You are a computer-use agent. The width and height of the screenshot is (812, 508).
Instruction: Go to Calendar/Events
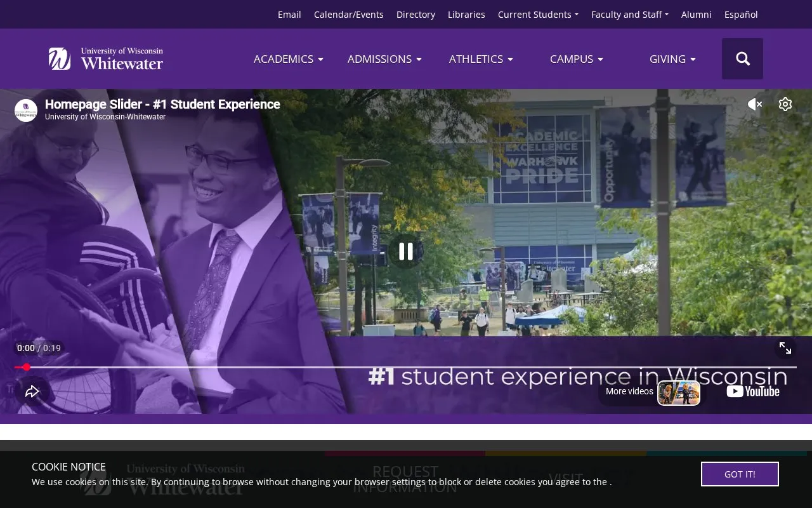coord(349,15)
